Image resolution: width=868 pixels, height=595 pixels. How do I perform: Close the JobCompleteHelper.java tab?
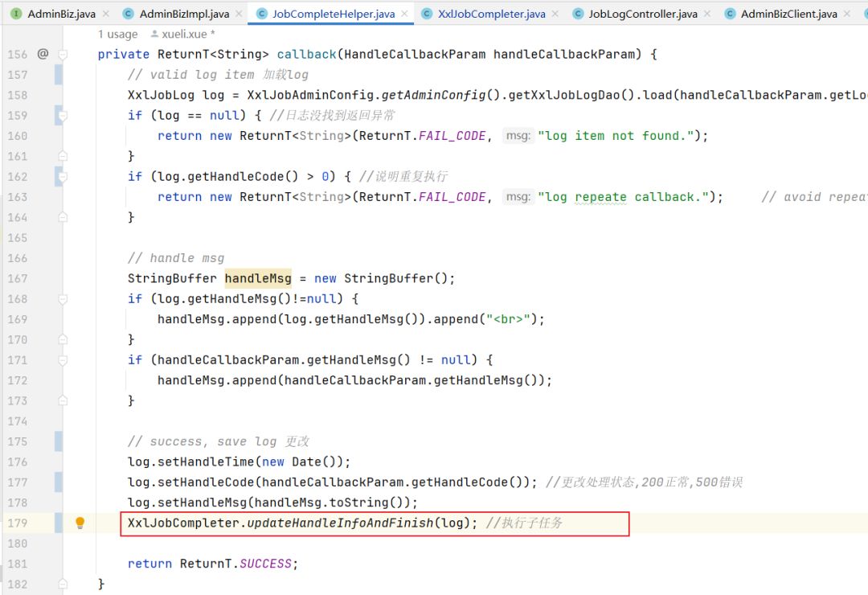(x=404, y=14)
